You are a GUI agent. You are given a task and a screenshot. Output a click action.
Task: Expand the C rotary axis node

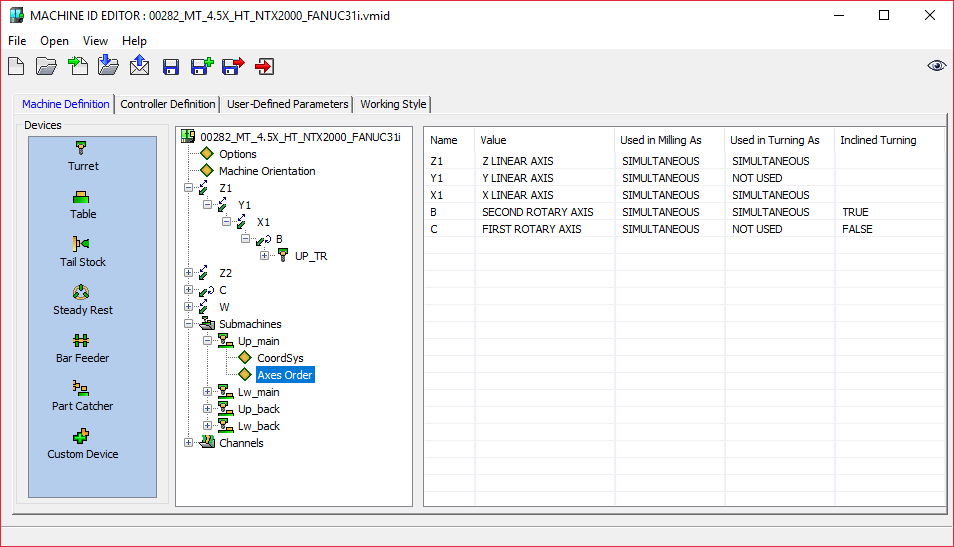(x=189, y=290)
